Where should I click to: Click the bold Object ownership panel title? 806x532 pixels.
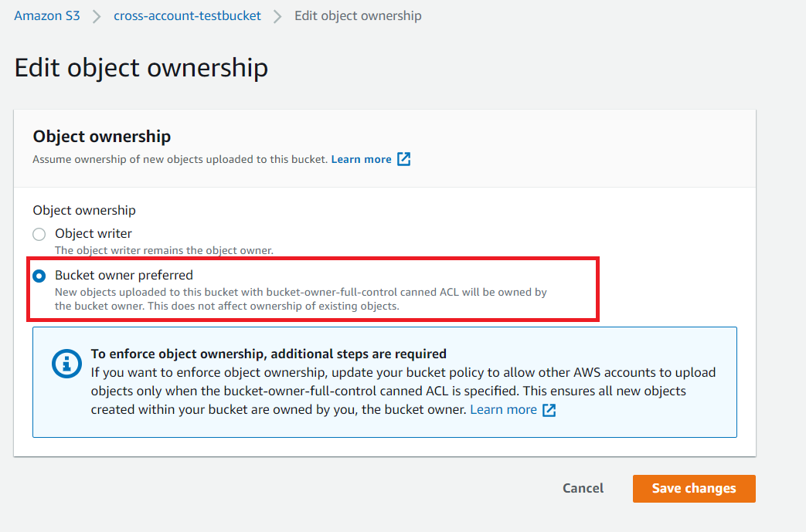click(x=102, y=137)
